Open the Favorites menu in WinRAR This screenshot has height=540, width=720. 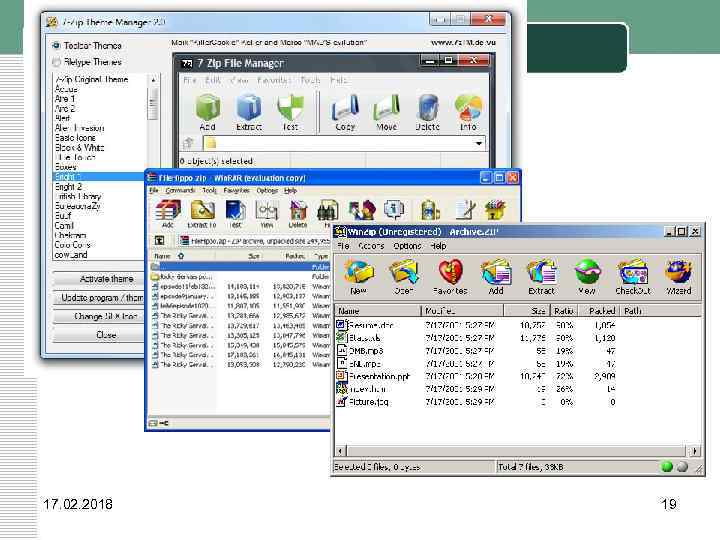[236, 190]
